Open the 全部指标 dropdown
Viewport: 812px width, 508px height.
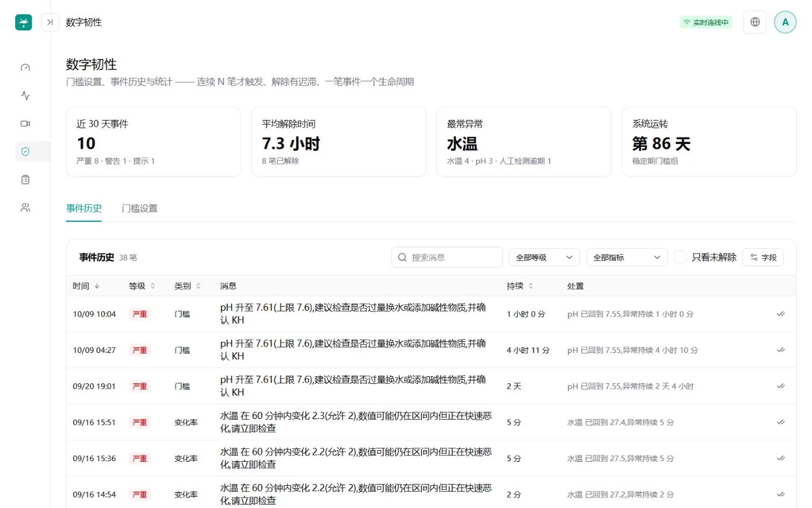coord(627,257)
